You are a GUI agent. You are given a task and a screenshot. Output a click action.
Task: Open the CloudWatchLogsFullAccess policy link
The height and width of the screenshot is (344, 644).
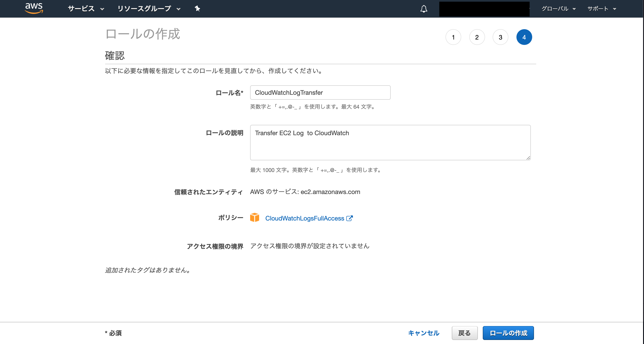point(304,218)
